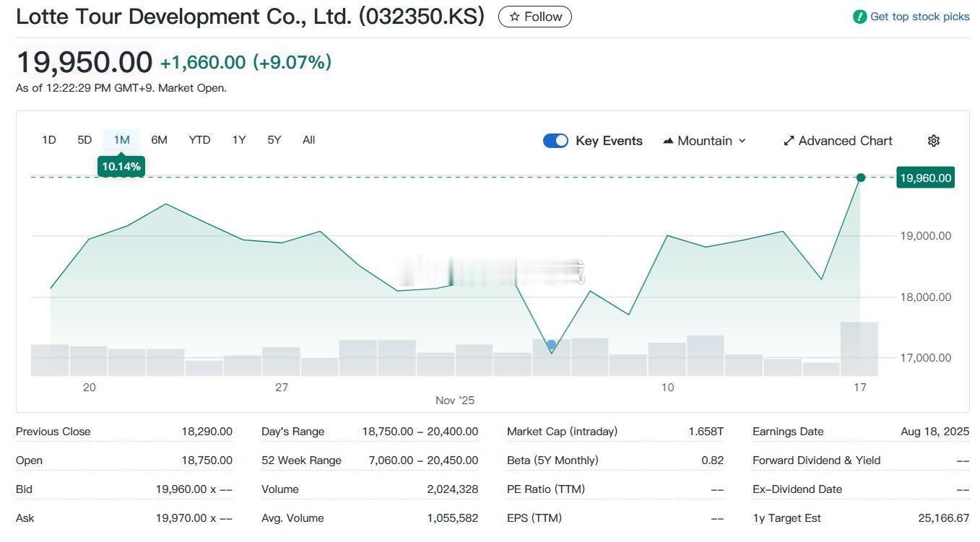Screen dimensions: 980x542
Task: Expand the Mountain chart type dropdown arrow
Action: pos(742,141)
